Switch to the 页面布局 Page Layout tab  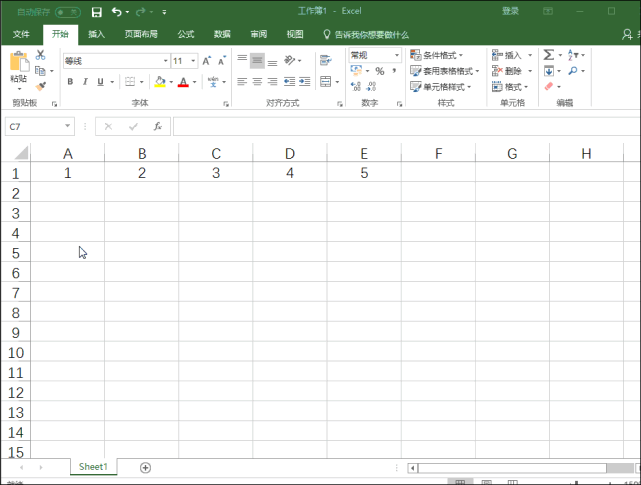(141, 34)
